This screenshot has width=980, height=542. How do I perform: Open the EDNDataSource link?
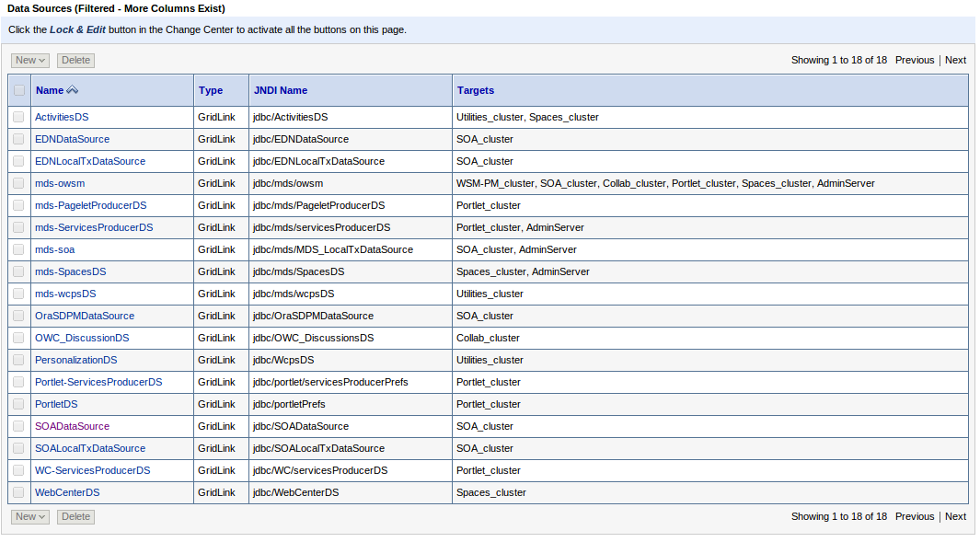pyautogui.click(x=72, y=139)
